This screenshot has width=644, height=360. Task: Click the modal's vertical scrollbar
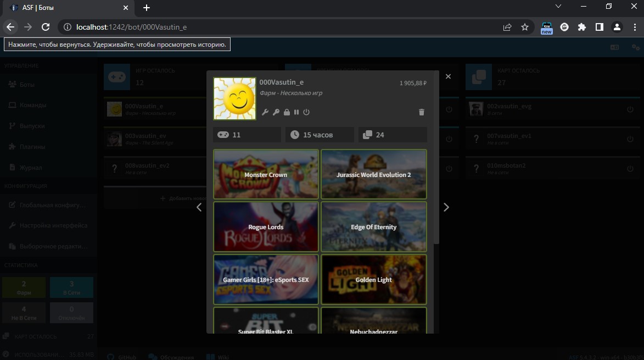point(436,158)
